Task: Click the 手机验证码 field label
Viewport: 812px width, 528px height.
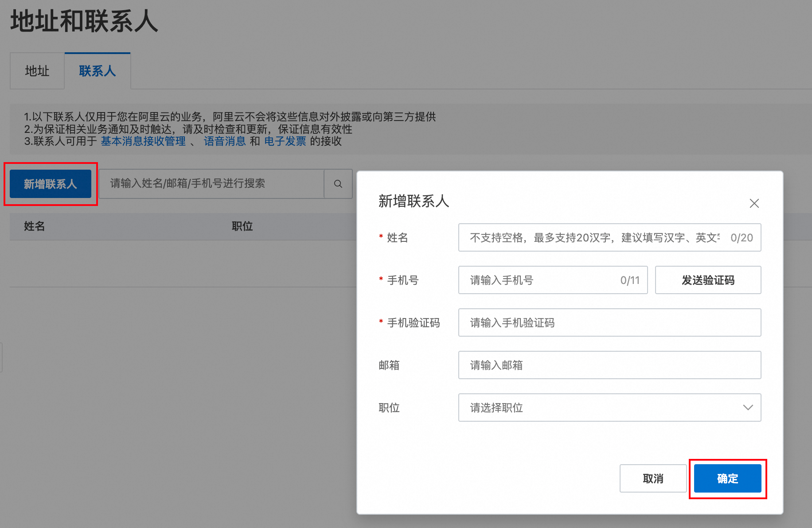Action: pyautogui.click(x=414, y=323)
